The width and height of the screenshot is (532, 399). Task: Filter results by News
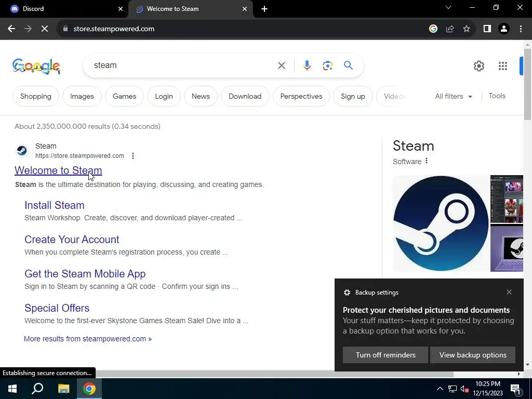201,96
